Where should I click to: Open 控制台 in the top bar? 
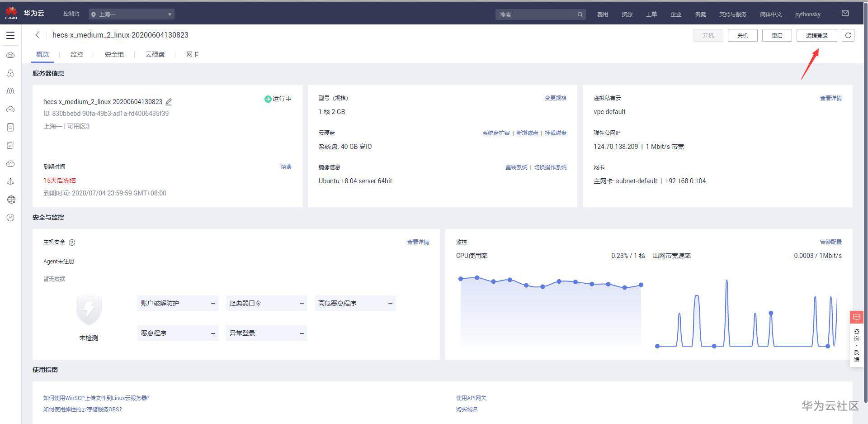pyautogui.click(x=71, y=14)
